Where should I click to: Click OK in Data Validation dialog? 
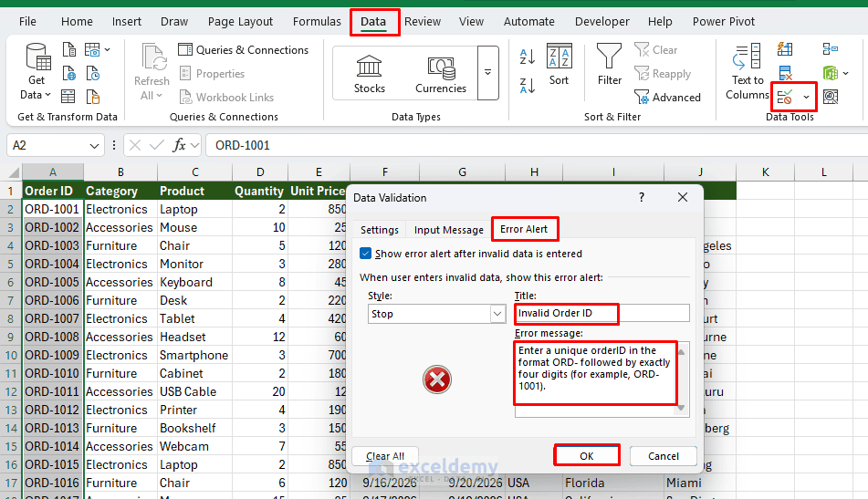point(587,456)
